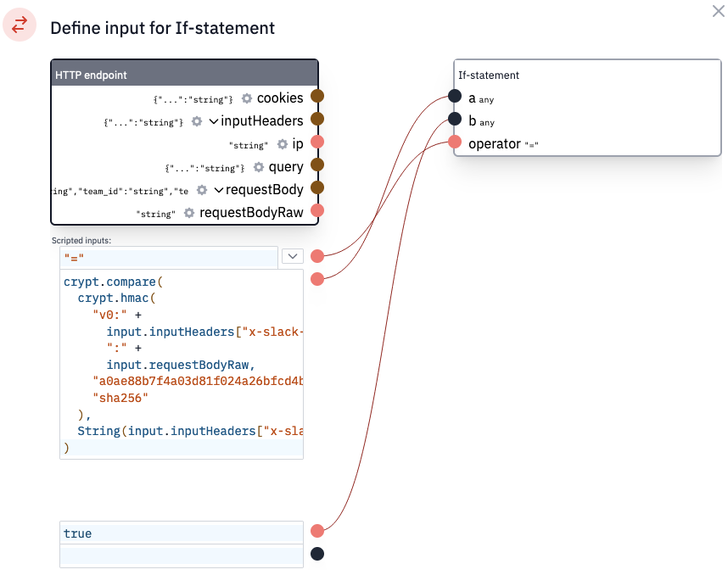Open settings gear for cookies

(247, 98)
